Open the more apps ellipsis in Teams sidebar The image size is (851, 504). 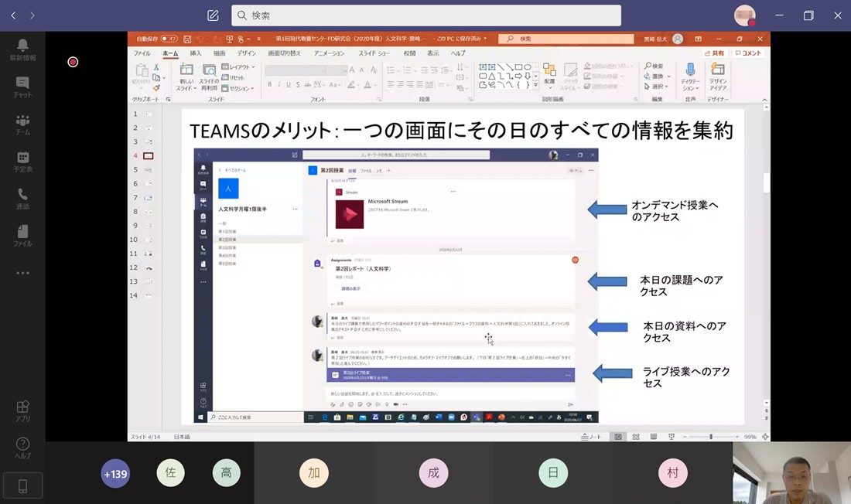[22, 273]
